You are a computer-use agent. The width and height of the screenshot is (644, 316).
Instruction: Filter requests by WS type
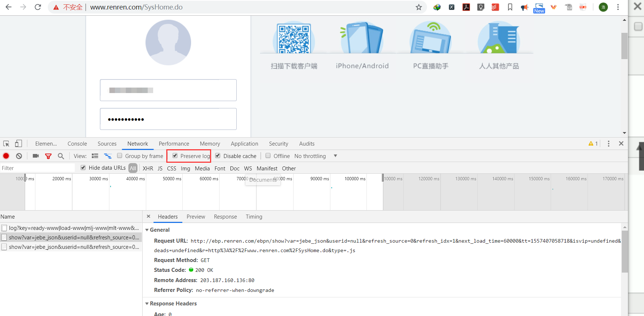pyautogui.click(x=248, y=169)
